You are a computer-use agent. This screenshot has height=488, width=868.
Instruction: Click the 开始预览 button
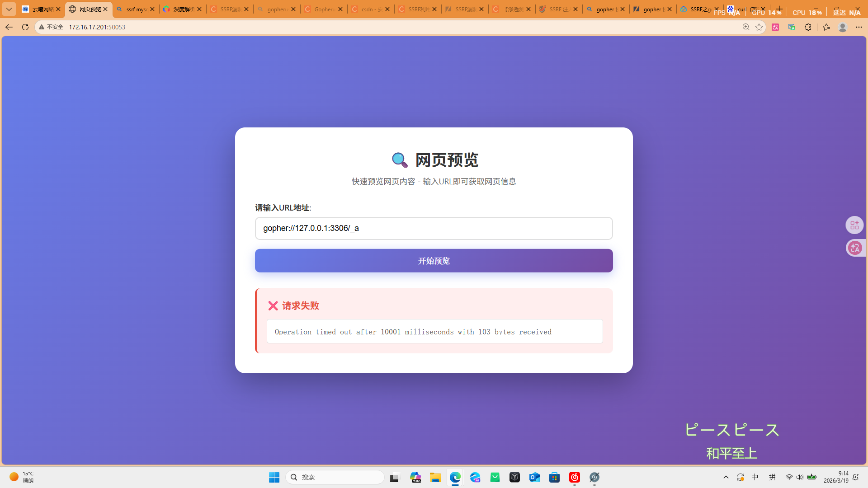pos(434,261)
